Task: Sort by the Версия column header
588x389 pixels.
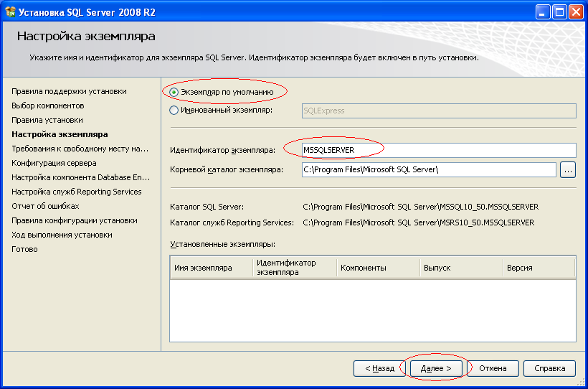Action: [539, 268]
